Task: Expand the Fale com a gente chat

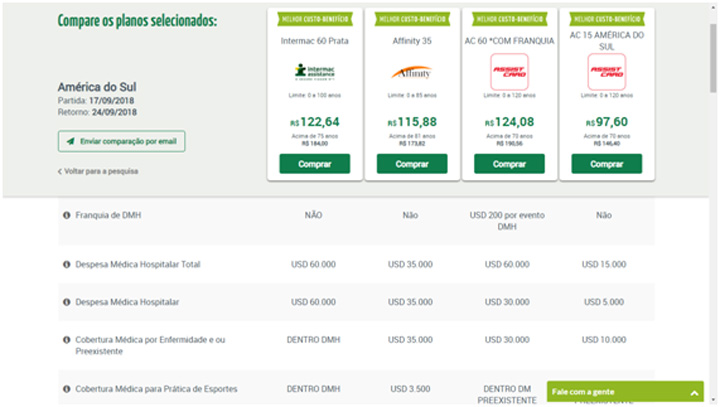Action: pos(625,392)
